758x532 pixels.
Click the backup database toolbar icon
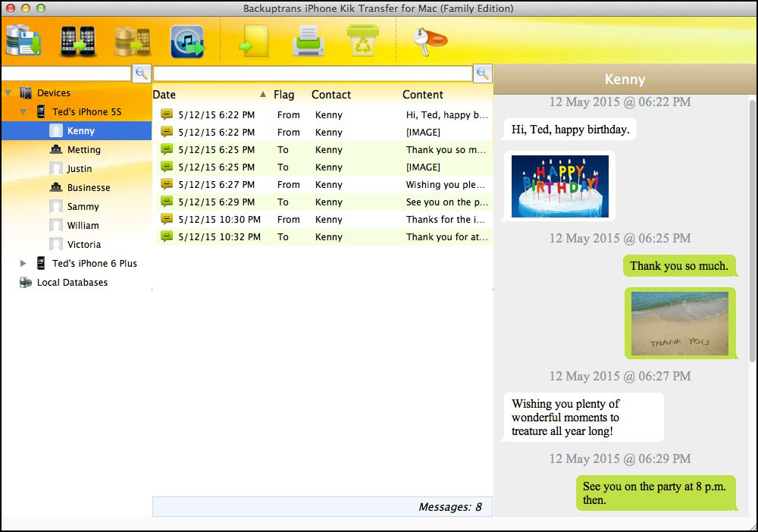click(x=23, y=40)
